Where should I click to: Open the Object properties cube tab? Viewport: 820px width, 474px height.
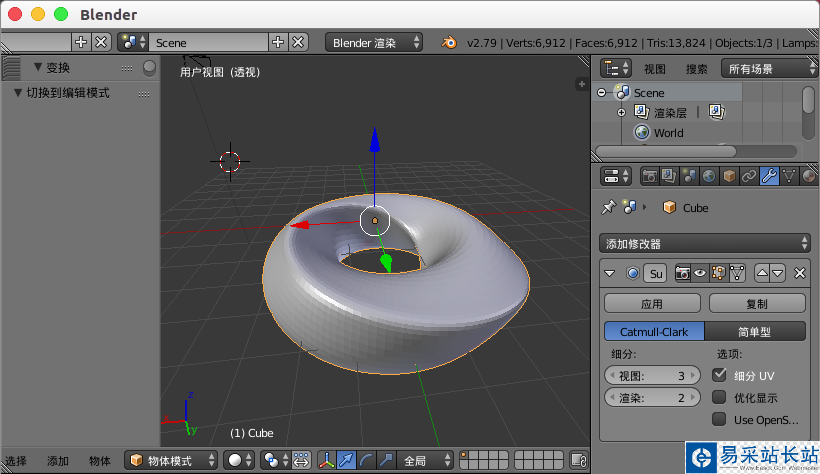[728, 176]
